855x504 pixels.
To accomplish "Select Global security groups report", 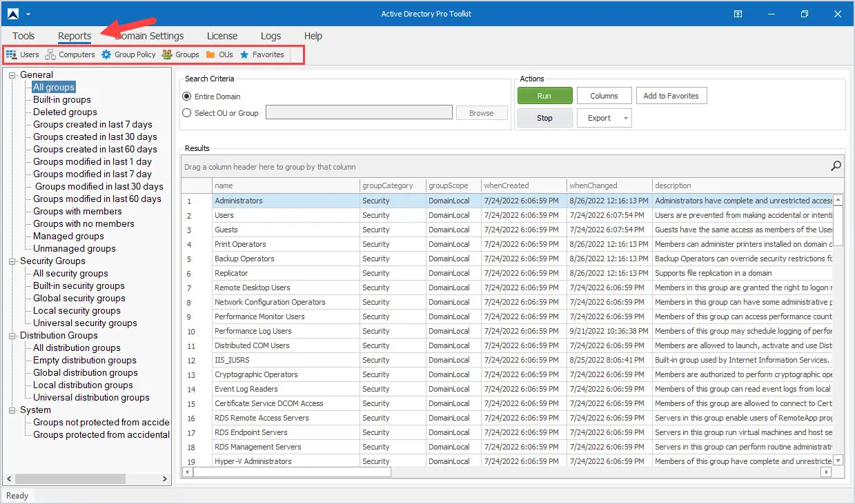I will pyautogui.click(x=79, y=299).
